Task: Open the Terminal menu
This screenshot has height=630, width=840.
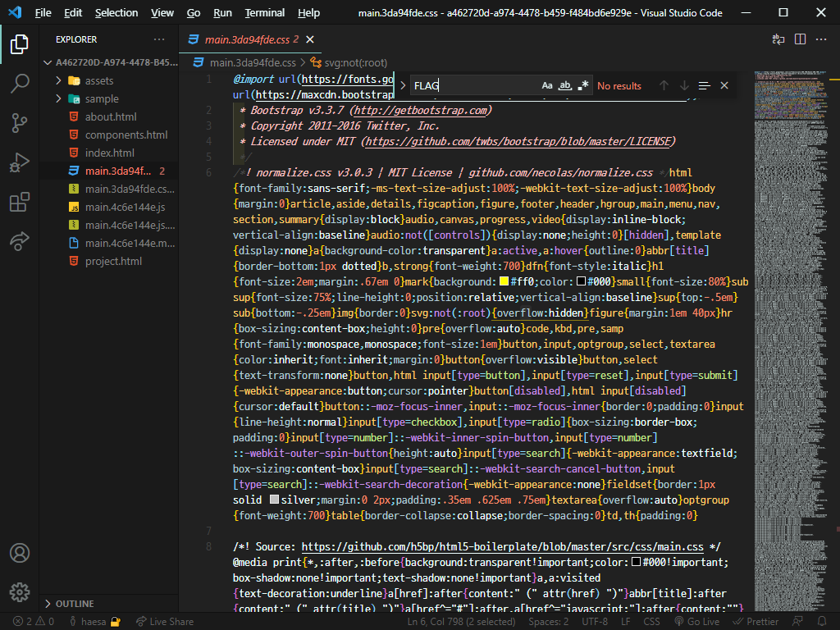Action: [x=264, y=12]
